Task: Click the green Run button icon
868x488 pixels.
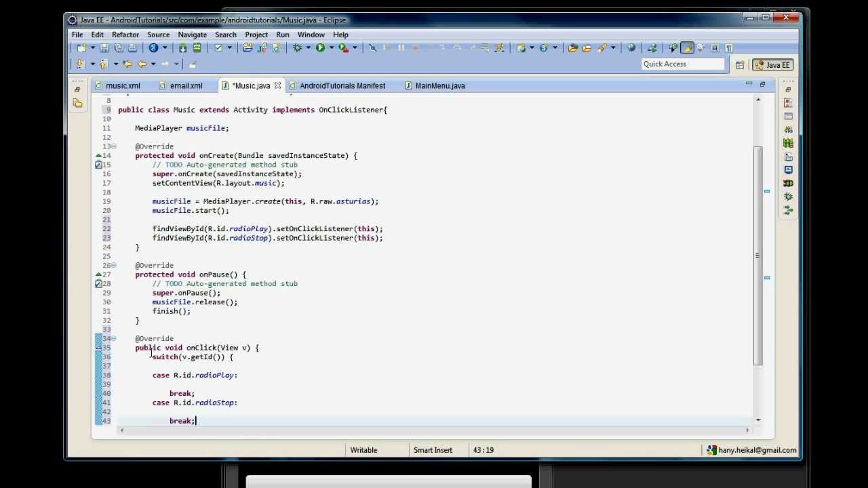Action: click(320, 48)
